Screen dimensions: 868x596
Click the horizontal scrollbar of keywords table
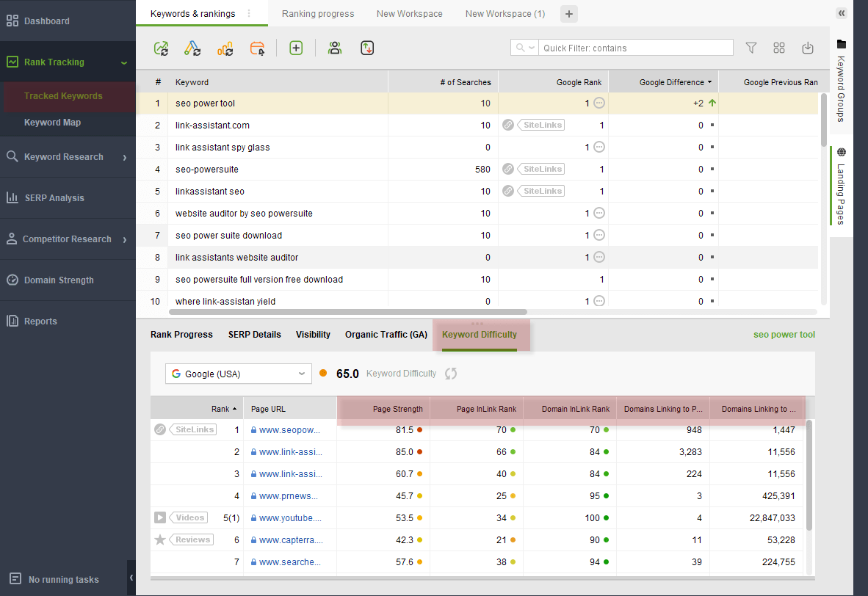pos(347,312)
